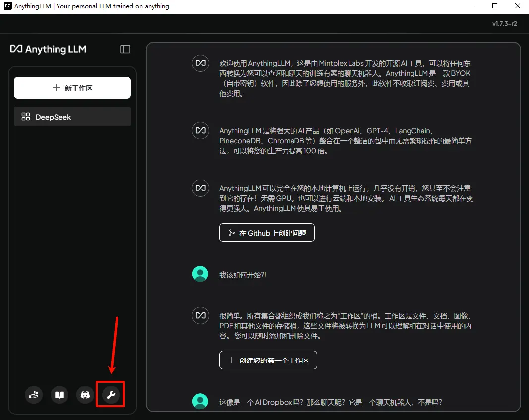Close the AnythingLLM window
Viewport: 529px width, 420px height.
tap(517, 6)
